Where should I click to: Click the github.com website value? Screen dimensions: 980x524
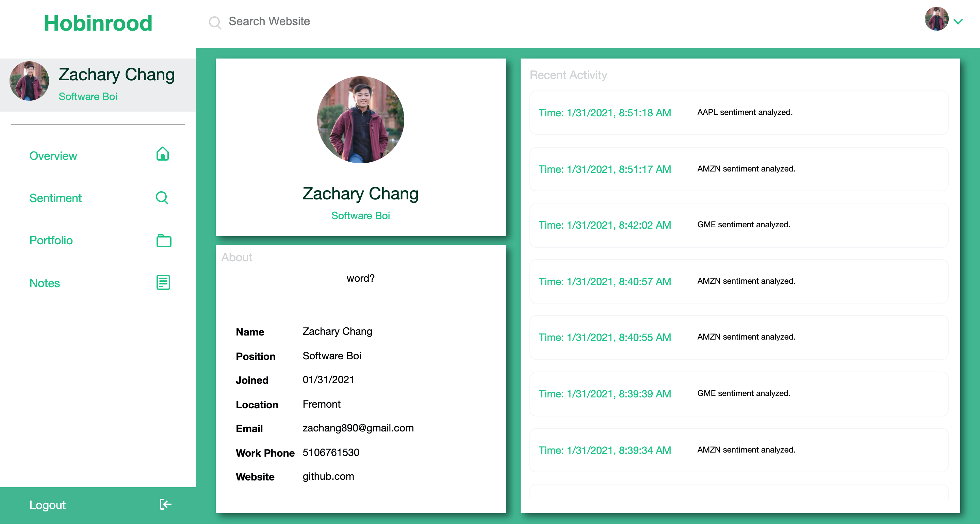[328, 476]
